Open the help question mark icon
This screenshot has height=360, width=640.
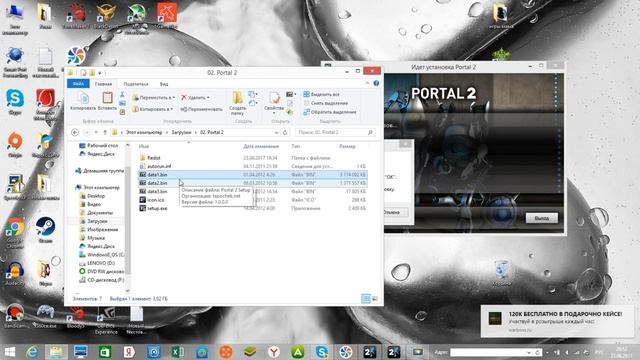pyautogui.click(x=376, y=83)
